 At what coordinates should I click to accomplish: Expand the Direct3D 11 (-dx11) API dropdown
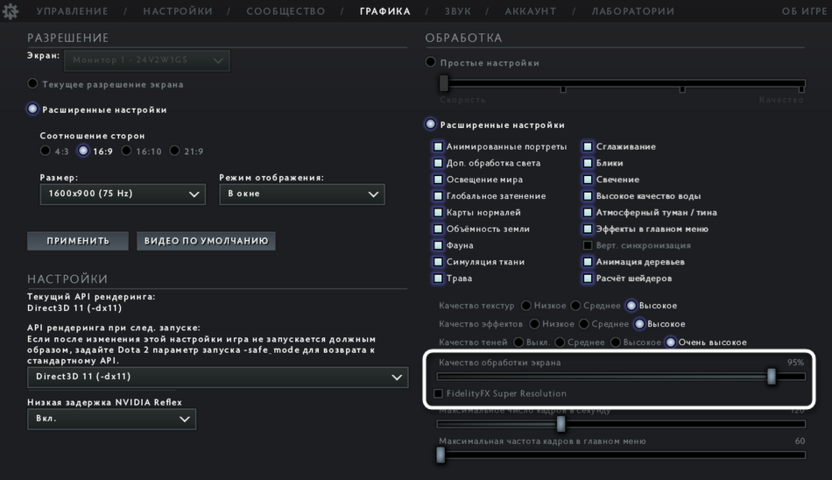(216, 377)
